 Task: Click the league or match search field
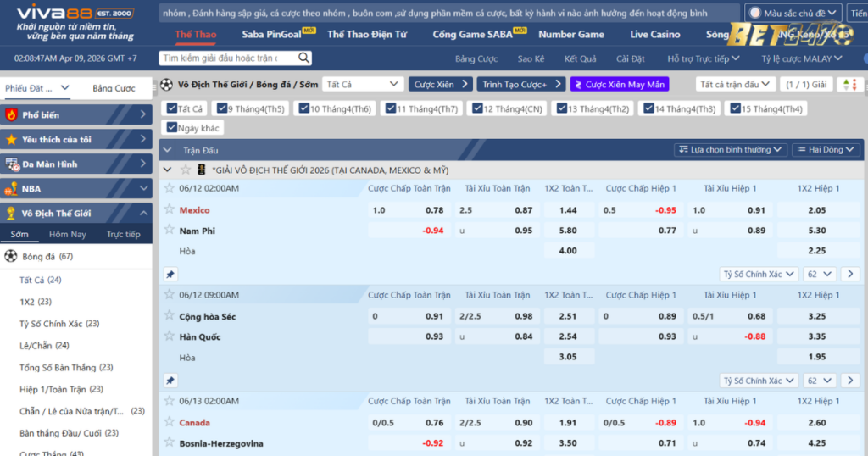tap(226, 58)
